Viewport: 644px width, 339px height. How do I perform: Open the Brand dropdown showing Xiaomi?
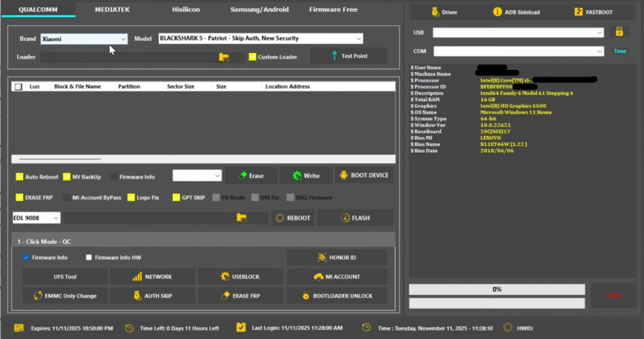[84, 39]
